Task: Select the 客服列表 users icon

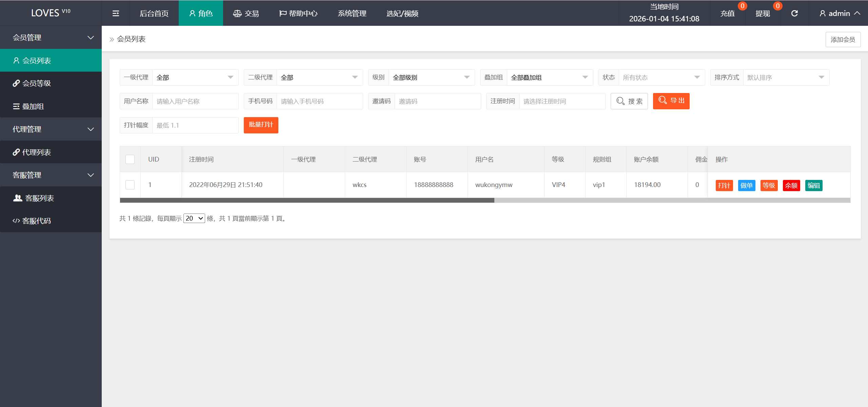Action: [x=18, y=198]
